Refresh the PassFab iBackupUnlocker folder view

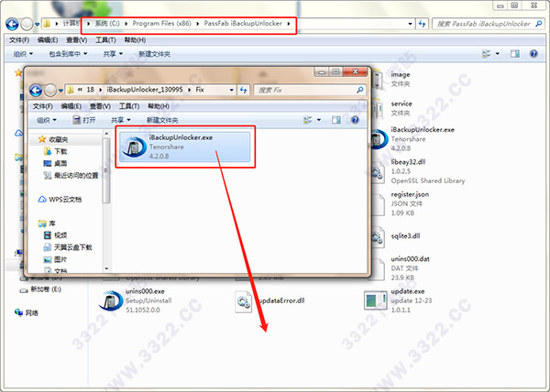click(422, 24)
